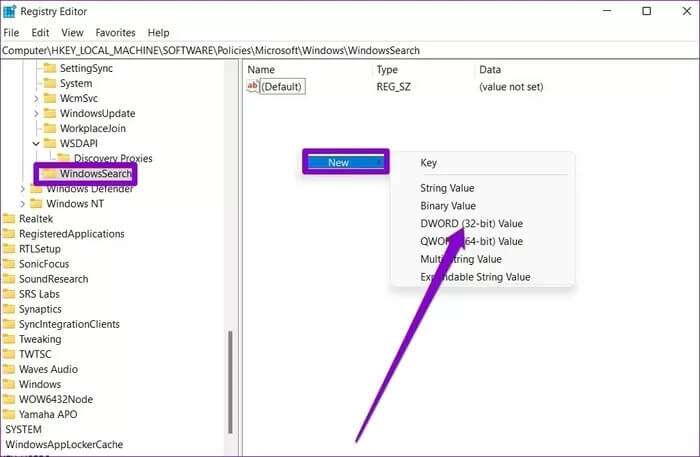Choose Binary Value from the submenu
The image size is (700, 457).
[x=448, y=206]
